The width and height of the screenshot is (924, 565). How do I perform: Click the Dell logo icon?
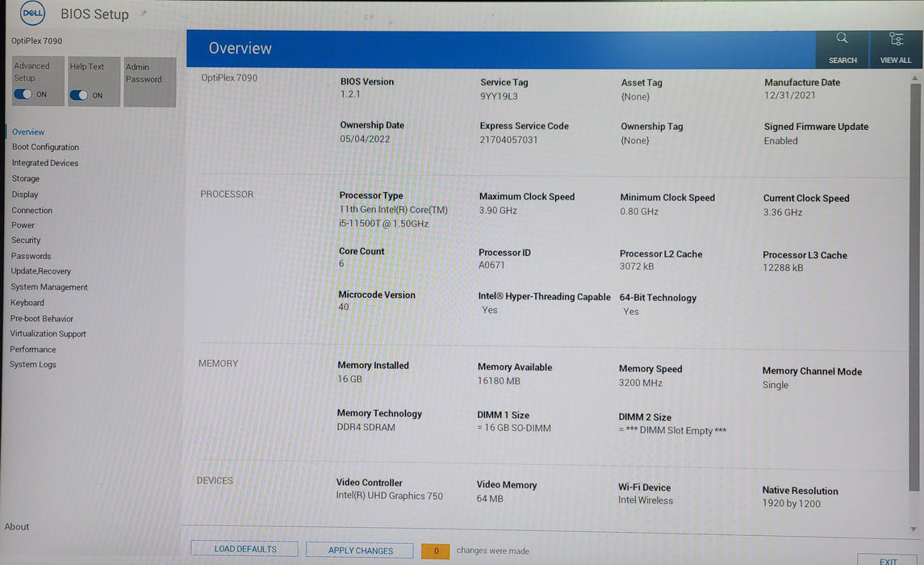tap(32, 13)
